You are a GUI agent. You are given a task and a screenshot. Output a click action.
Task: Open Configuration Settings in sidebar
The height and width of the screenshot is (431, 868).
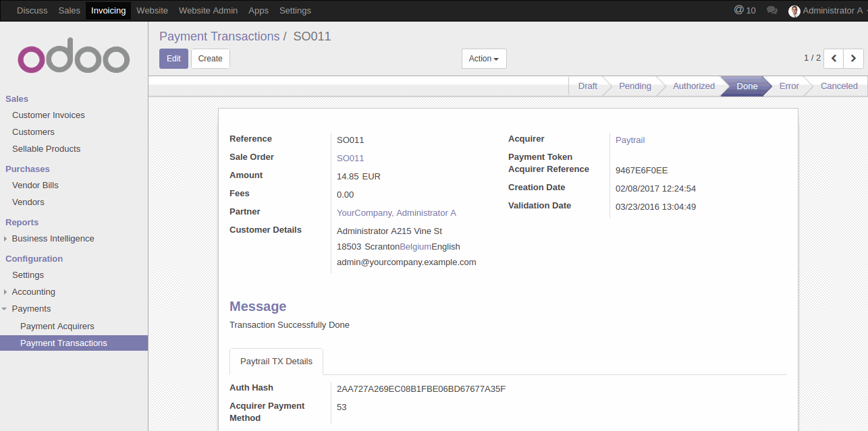(x=28, y=275)
